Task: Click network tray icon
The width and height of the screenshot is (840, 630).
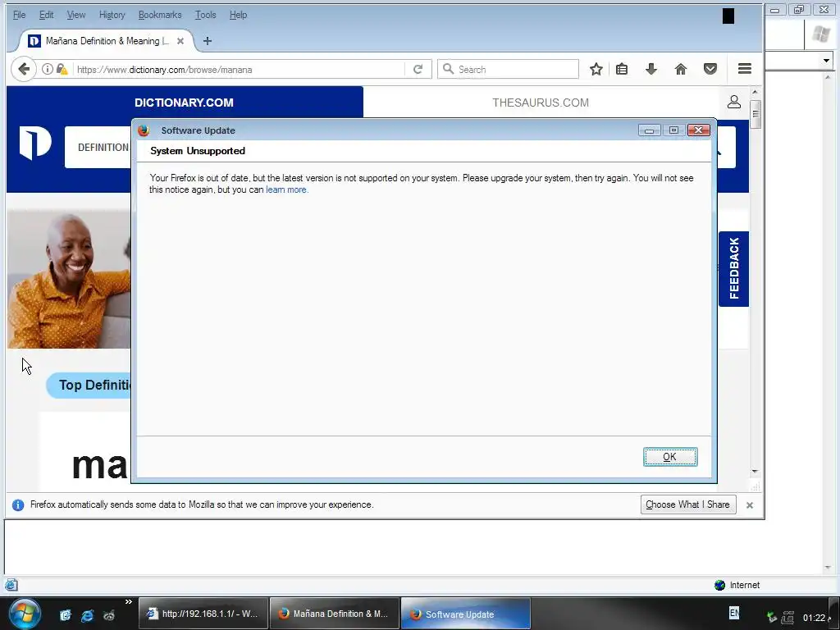Action: point(787,617)
